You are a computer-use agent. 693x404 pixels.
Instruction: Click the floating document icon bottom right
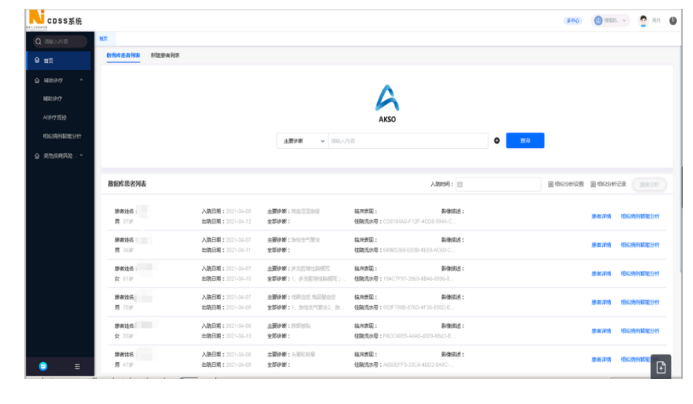[661, 367]
